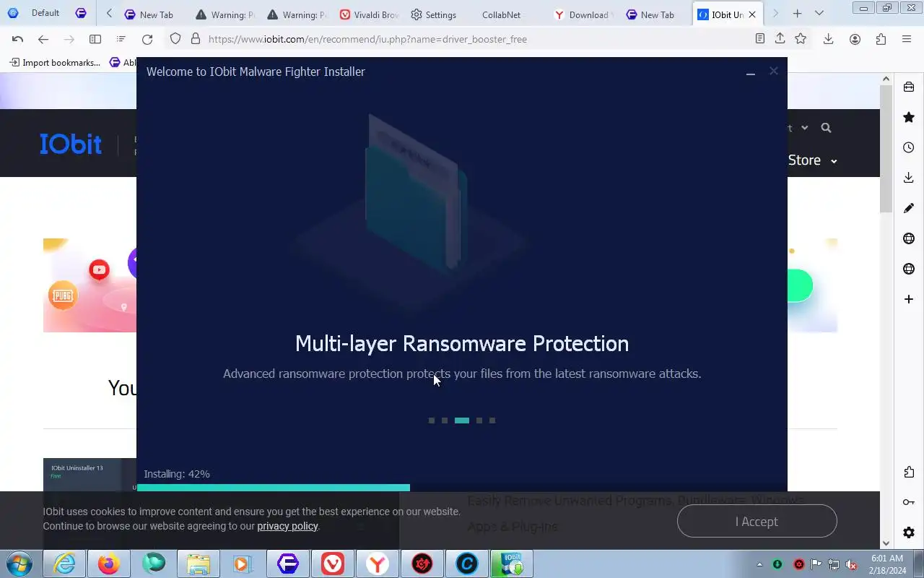Open a new tab with the plus button
The width and height of the screenshot is (924, 578).
pos(797,14)
